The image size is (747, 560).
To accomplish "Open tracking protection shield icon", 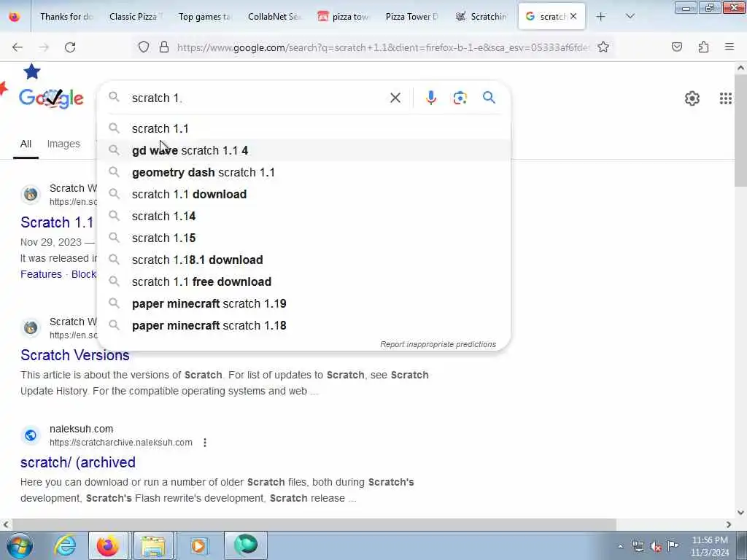I will pyautogui.click(x=144, y=47).
